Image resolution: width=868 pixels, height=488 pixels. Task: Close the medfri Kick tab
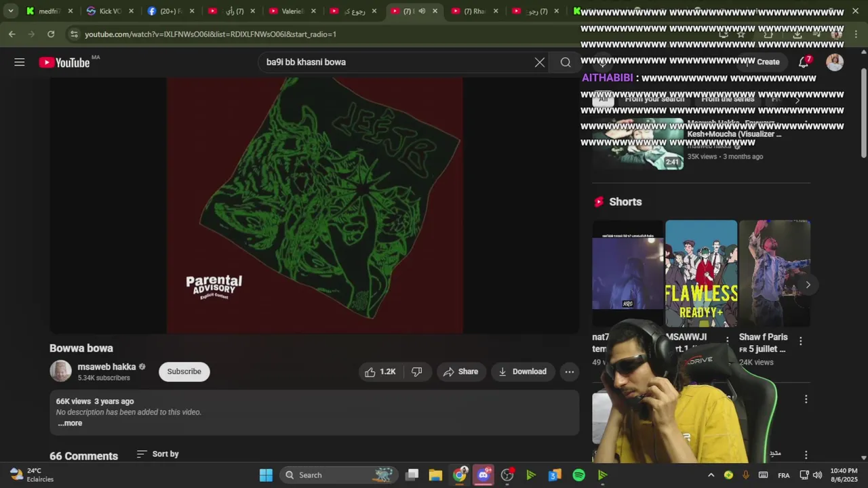[70, 11]
